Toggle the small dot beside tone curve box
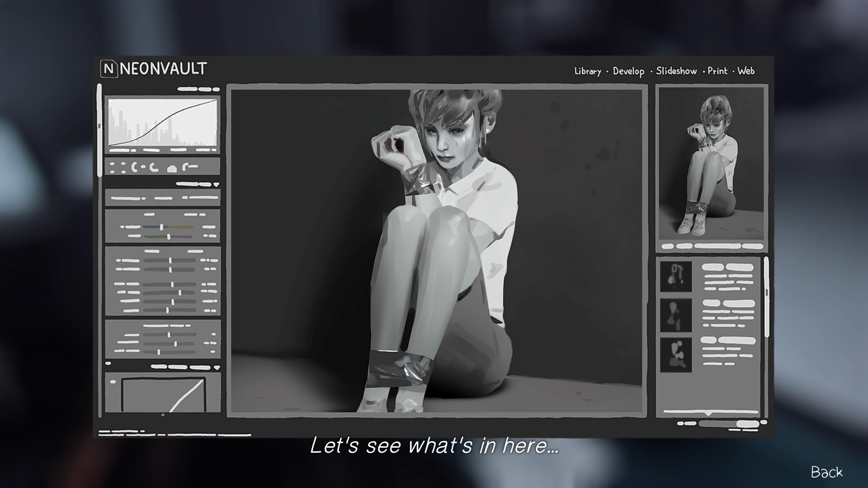Viewport: 868px width, 488px height. click(x=113, y=382)
